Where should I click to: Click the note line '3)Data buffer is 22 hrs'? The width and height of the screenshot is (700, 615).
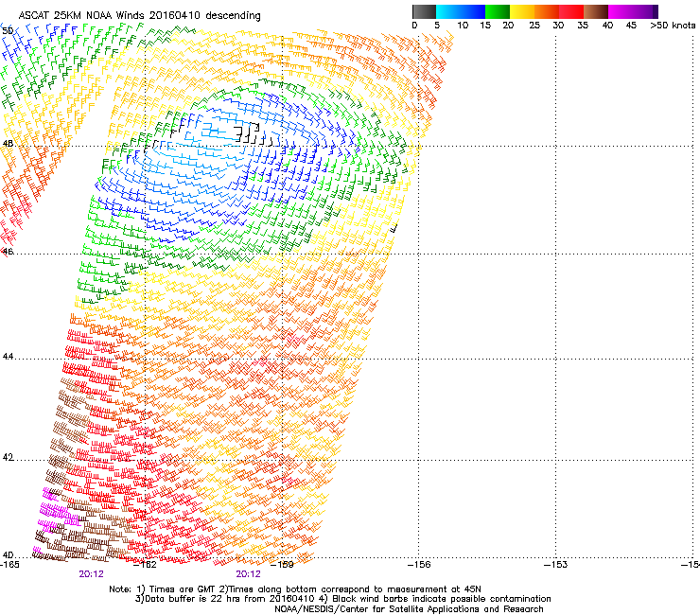point(342,599)
